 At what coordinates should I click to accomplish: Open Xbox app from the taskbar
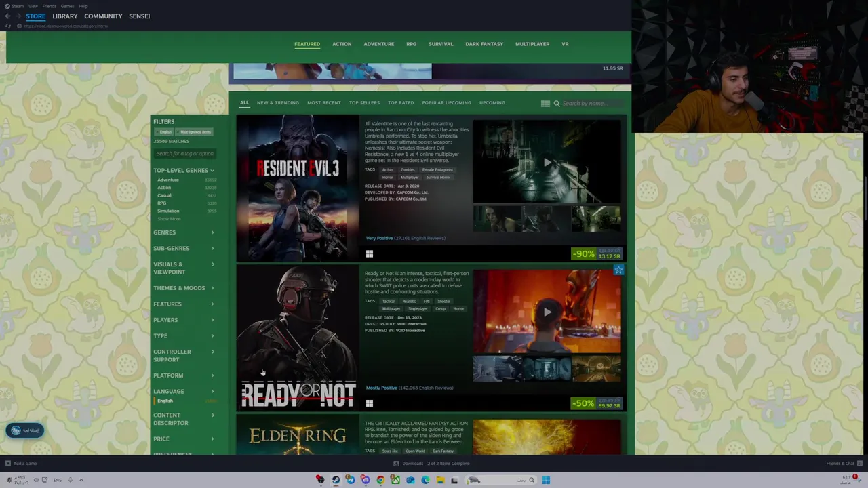click(395, 480)
